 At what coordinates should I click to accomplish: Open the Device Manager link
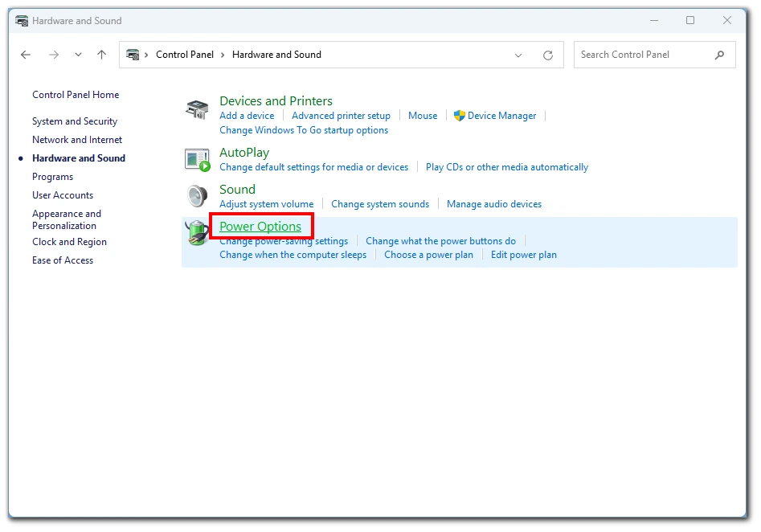tap(501, 116)
